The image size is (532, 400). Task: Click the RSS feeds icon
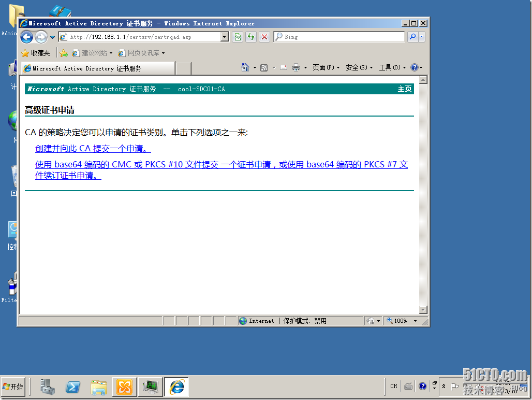point(263,67)
